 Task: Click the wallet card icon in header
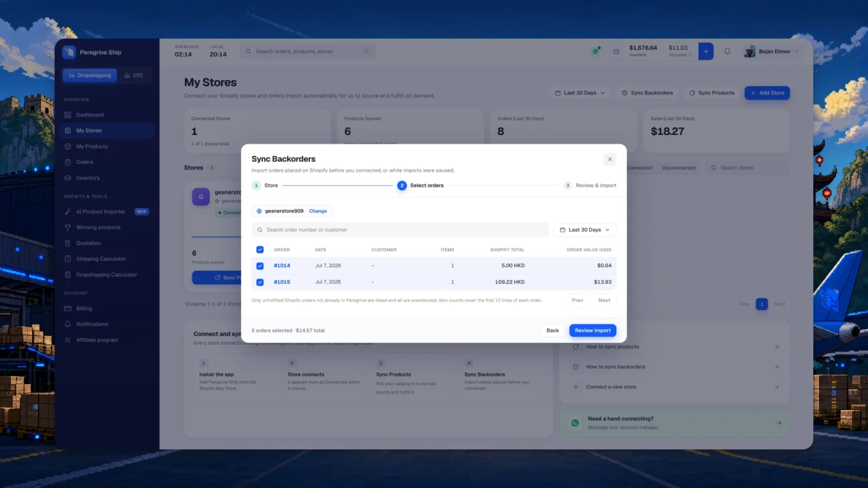(616, 52)
